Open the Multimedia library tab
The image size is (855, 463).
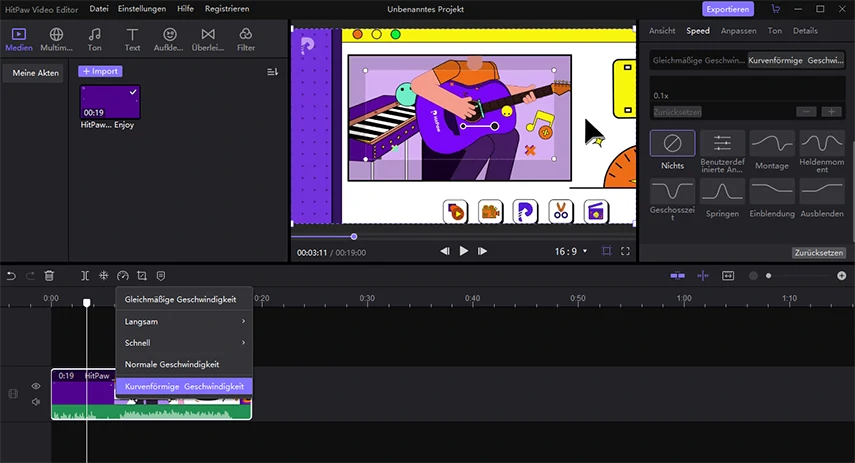point(56,40)
